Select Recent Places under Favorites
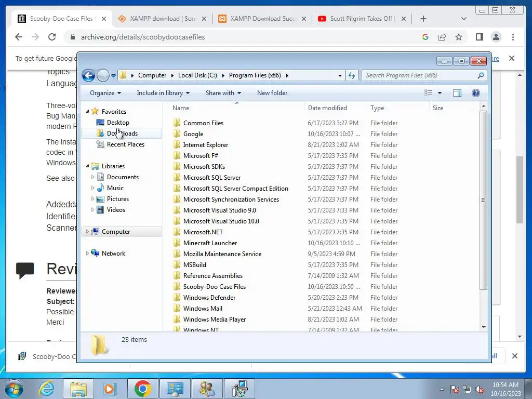 126,144
